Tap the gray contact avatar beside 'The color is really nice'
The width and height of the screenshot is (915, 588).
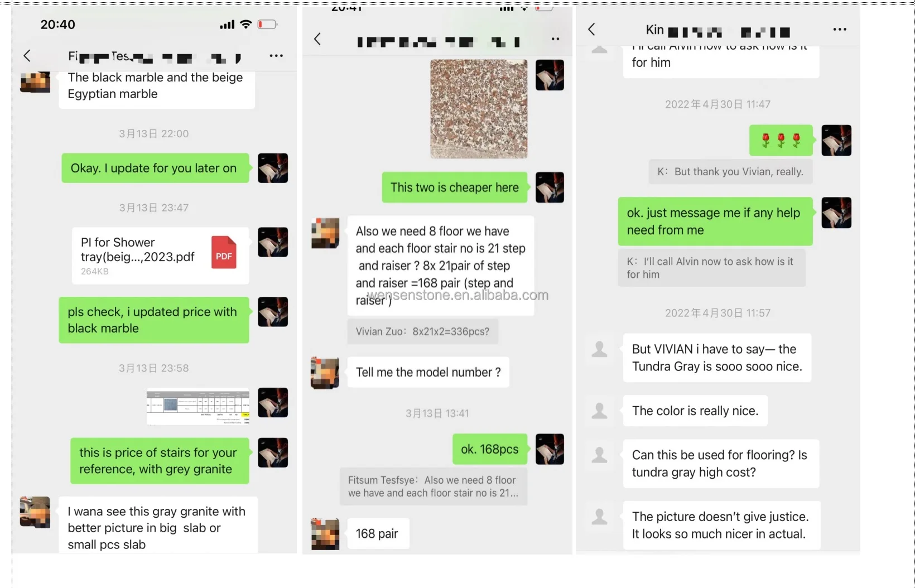pos(600,411)
